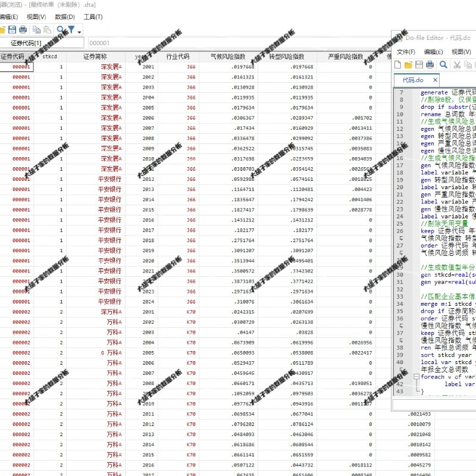The height and width of the screenshot is (476, 476).
Task: Click the 证券代码[1] variable name box
Action: (42, 43)
